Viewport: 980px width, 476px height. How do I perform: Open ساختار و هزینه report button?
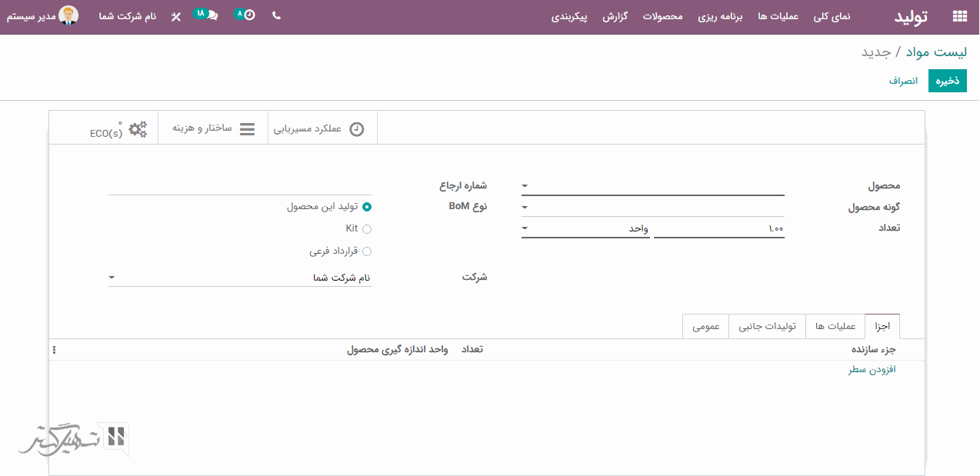213,128
